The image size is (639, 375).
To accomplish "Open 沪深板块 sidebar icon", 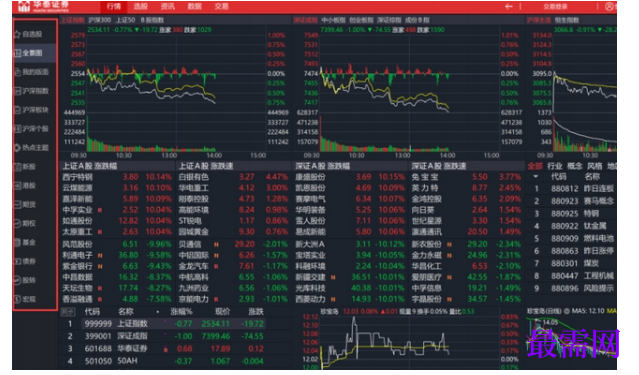I will point(18,110).
